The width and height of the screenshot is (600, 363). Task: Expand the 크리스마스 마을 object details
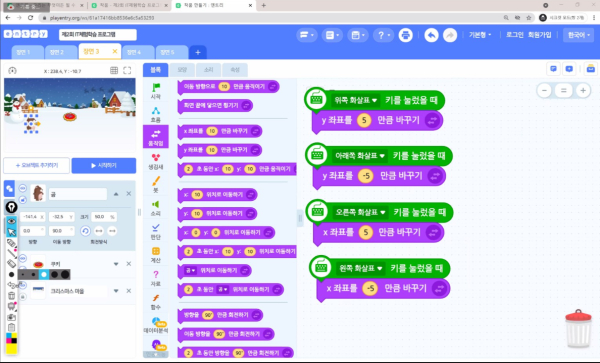tap(116, 291)
